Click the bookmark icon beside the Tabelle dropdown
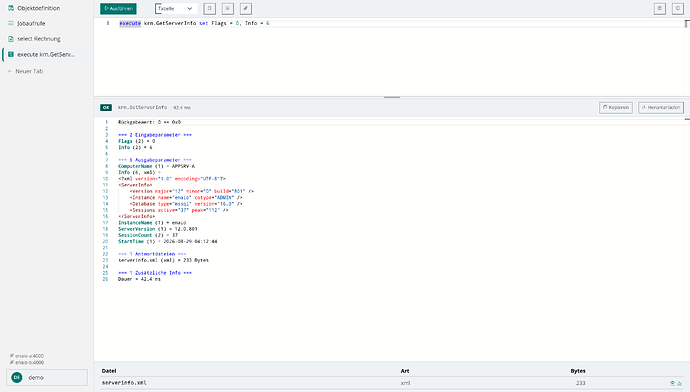The height and width of the screenshot is (392, 690). point(209,8)
